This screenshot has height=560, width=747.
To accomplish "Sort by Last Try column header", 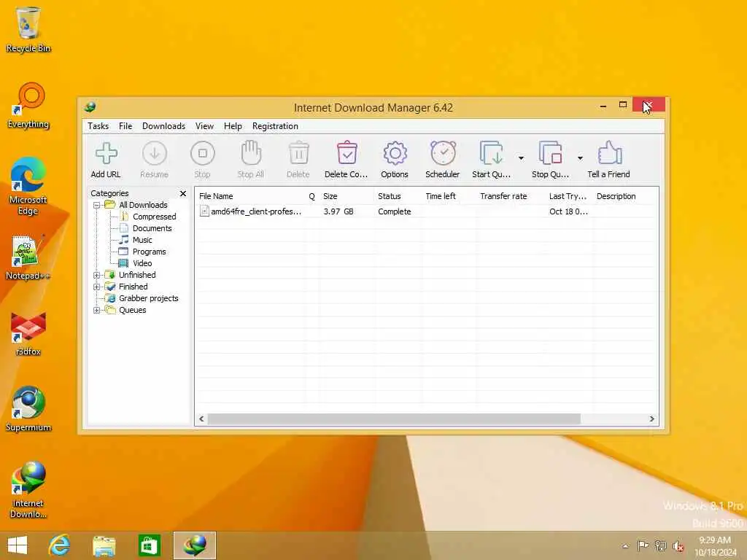I will click(x=569, y=196).
